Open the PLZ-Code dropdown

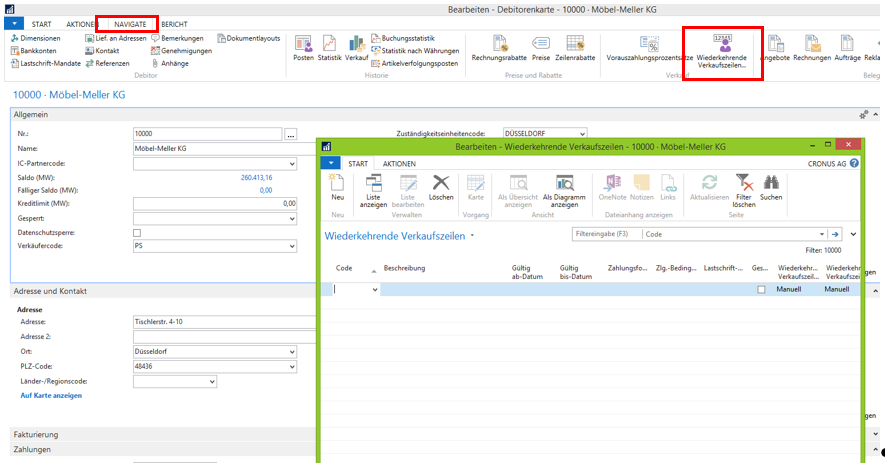click(x=292, y=366)
